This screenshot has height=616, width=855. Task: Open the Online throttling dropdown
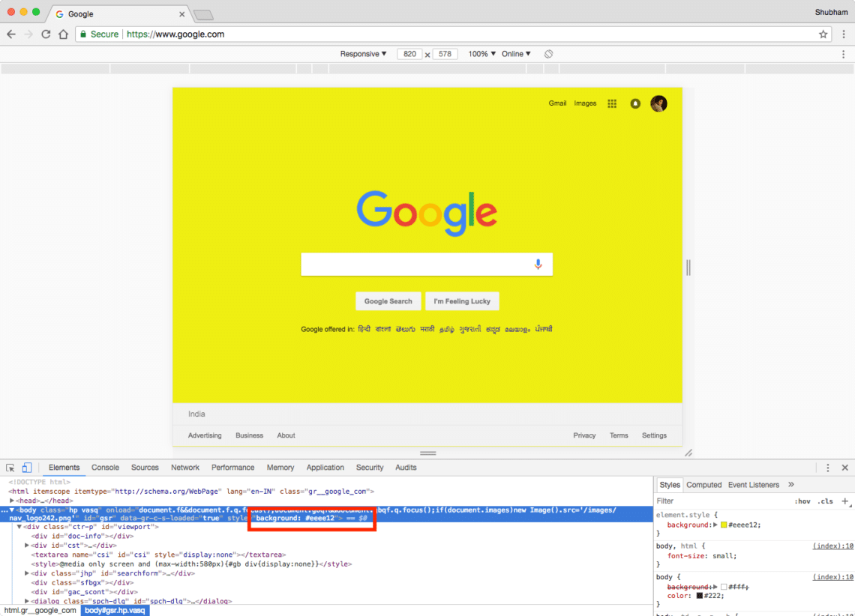[517, 54]
